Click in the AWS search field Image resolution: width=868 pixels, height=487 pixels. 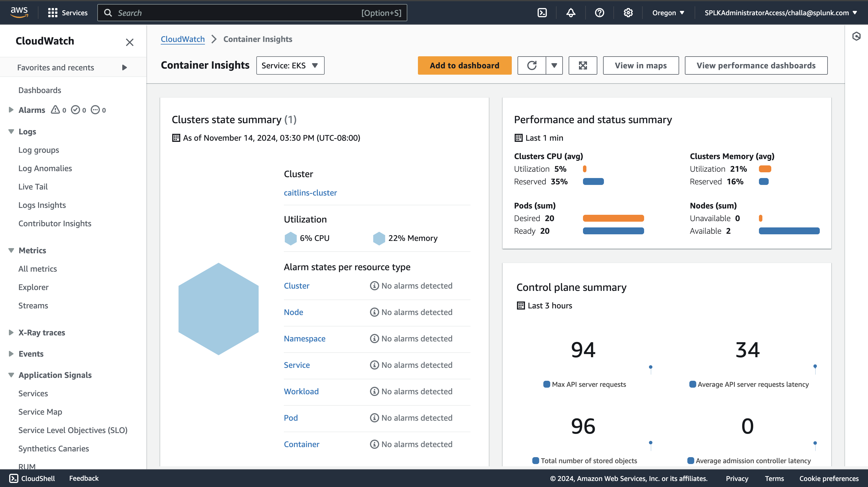point(236,13)
